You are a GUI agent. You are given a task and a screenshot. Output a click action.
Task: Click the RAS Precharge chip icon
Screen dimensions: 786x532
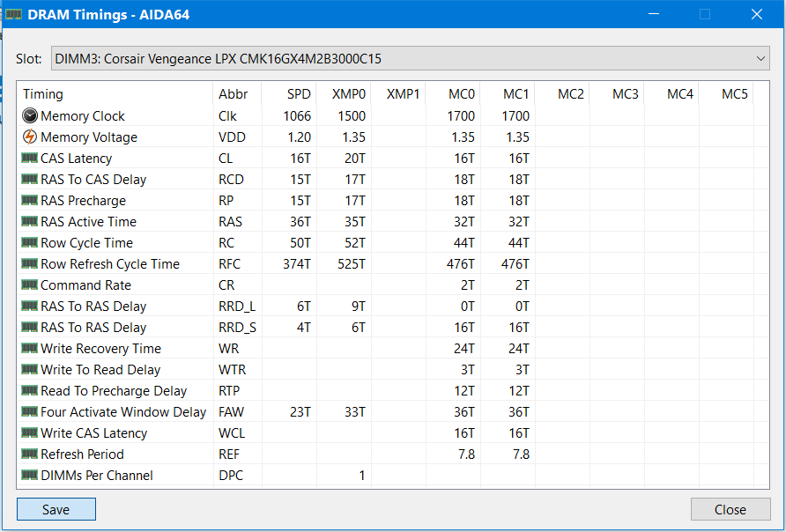point(30,200)
